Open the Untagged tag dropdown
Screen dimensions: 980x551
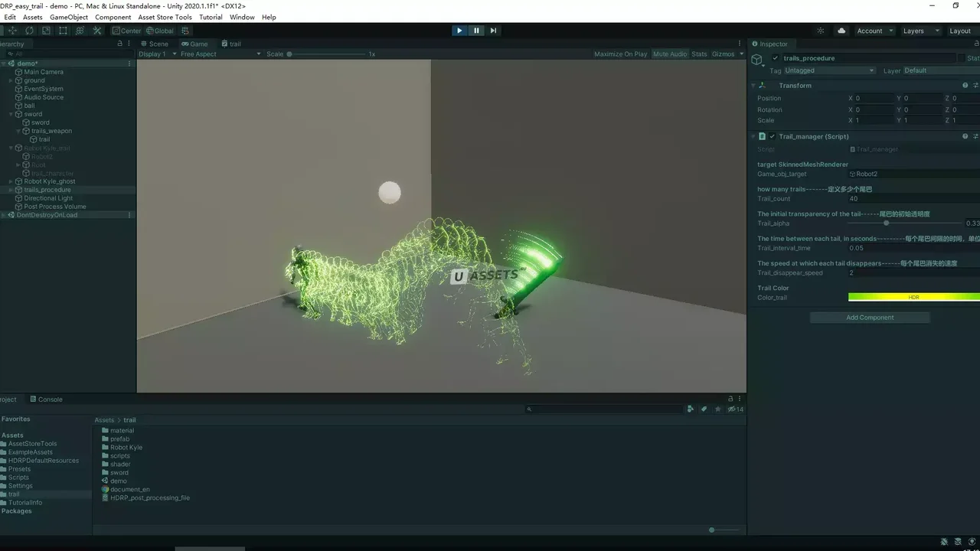click(x=829, y=70)
